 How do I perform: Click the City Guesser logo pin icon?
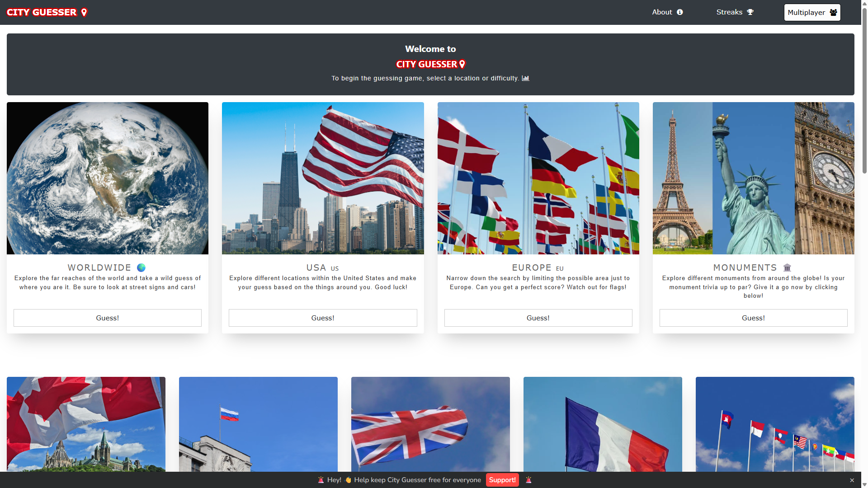tap(84, 12)
